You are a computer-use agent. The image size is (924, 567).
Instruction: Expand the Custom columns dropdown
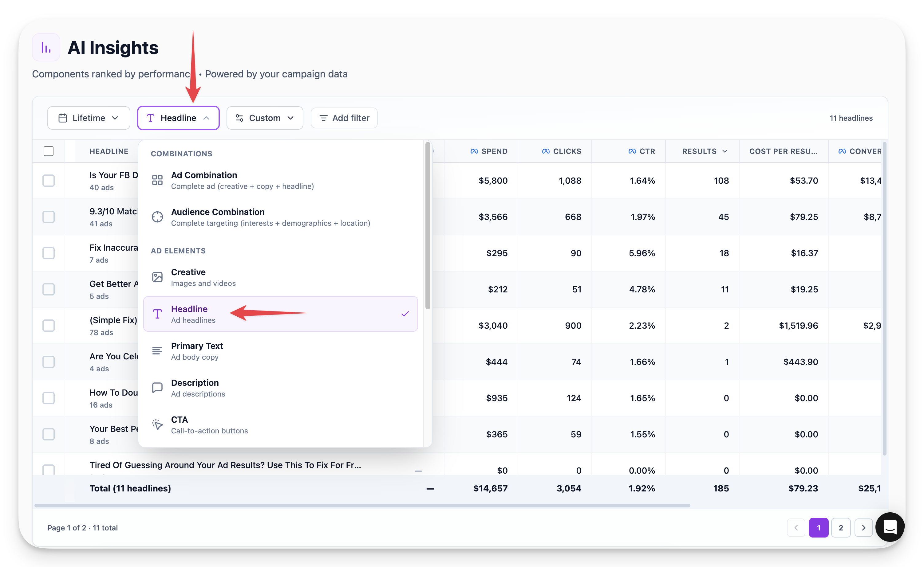265,118
